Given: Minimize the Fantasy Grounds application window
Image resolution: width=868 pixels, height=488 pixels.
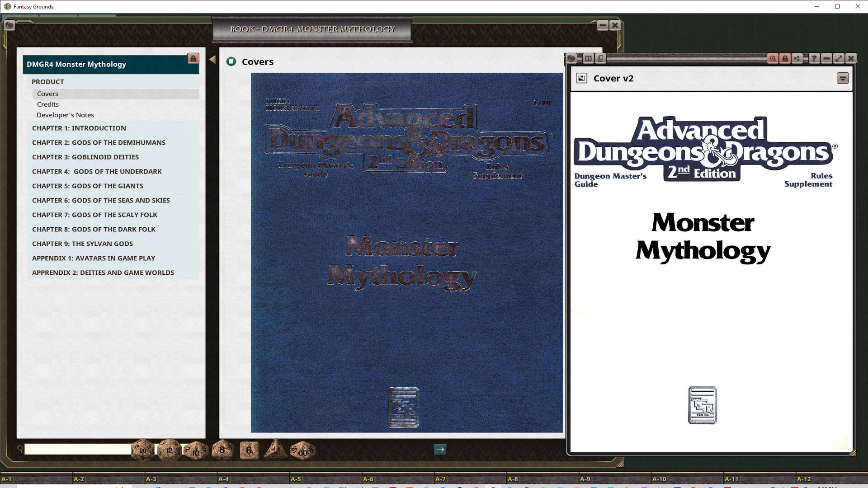Looking at the screenshot, I should [x=816, y=6].
